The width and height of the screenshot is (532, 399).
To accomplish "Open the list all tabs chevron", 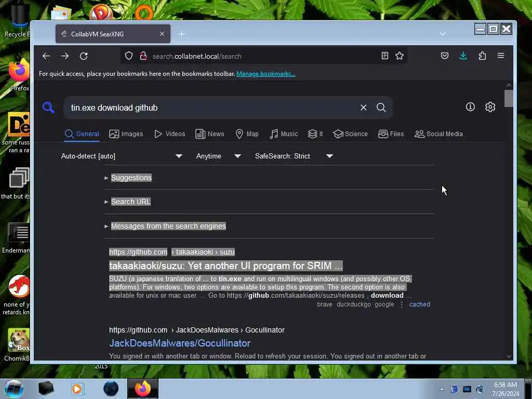I will point(443,34).
